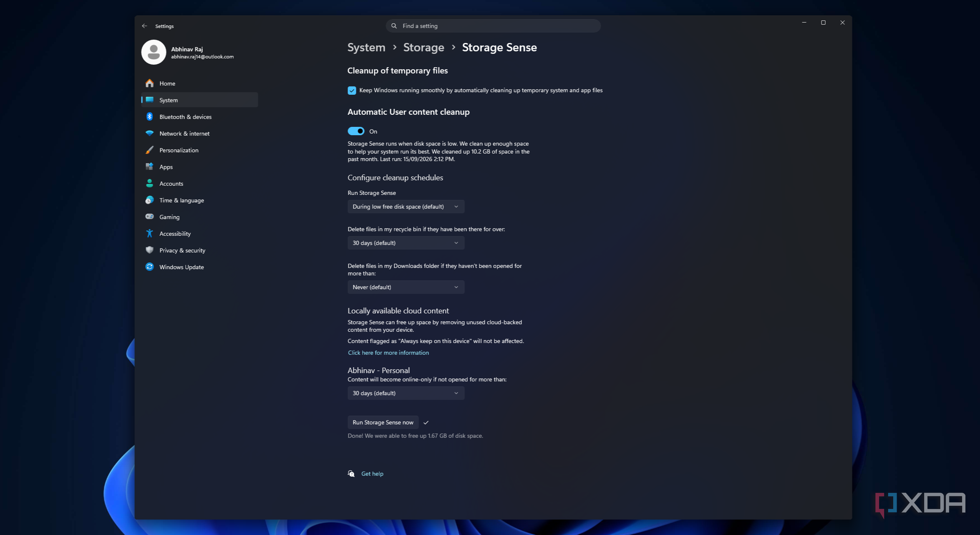Open the recycle bin deletion period dropdown
Screen dimensions: 980x535
pos(406,243)
